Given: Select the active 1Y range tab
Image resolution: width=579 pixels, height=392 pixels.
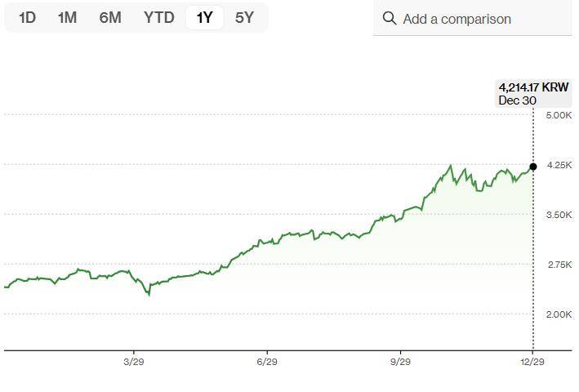Looking at the screenshot, I should pos(204,17).
